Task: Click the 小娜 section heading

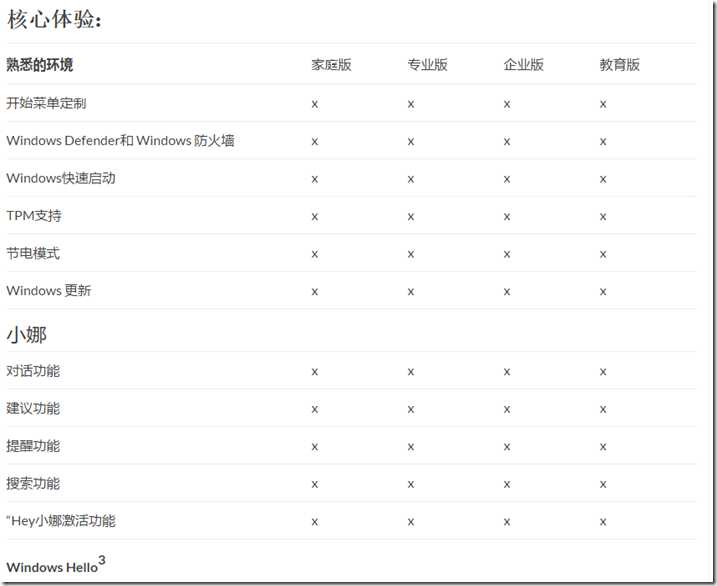Action: point(27,335)
